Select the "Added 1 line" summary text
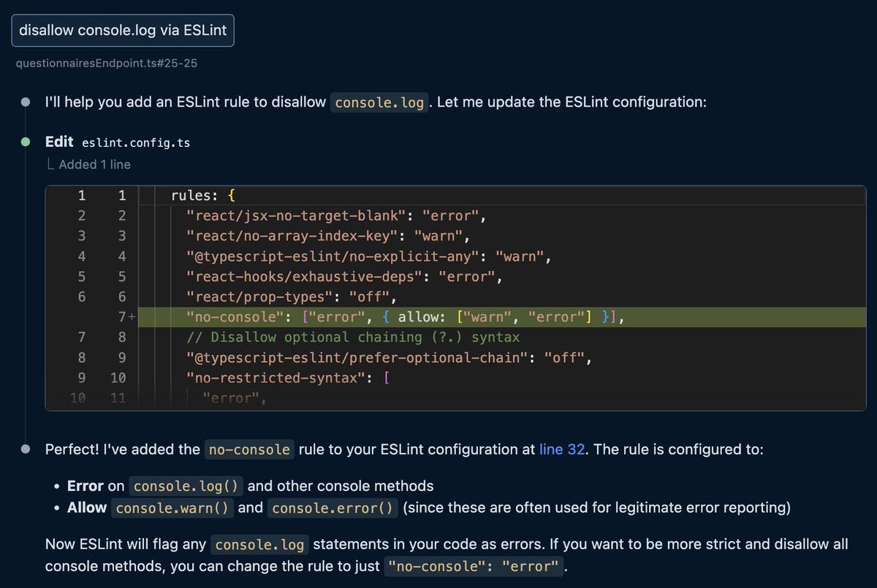This screenshot has height=588, width=877. coord(94,164)
